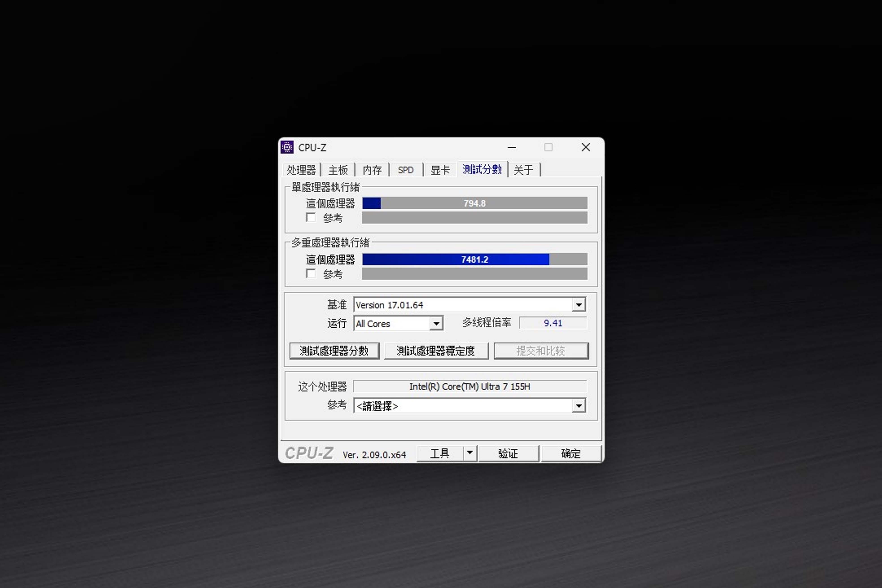Click the Ver. 2.09.0.x64 version text

(x=374, y=455)
